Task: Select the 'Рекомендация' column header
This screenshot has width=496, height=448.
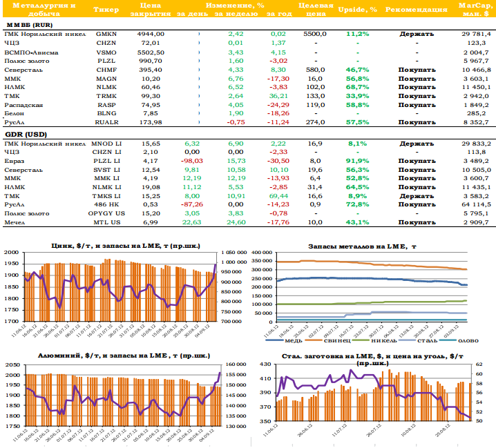Action: pyautogui.click(x=417, y=10)
